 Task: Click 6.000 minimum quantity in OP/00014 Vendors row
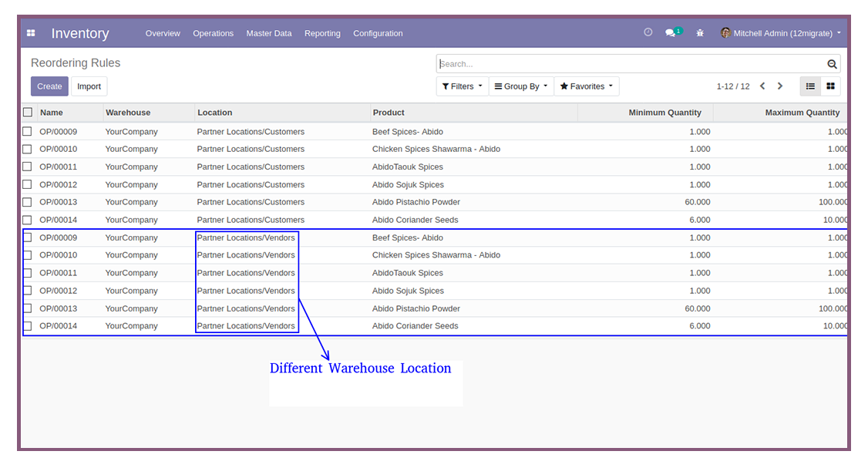pos(700,326)
